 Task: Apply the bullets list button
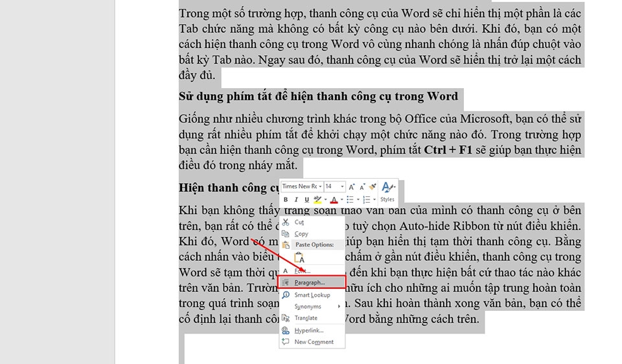pos(351,199)
